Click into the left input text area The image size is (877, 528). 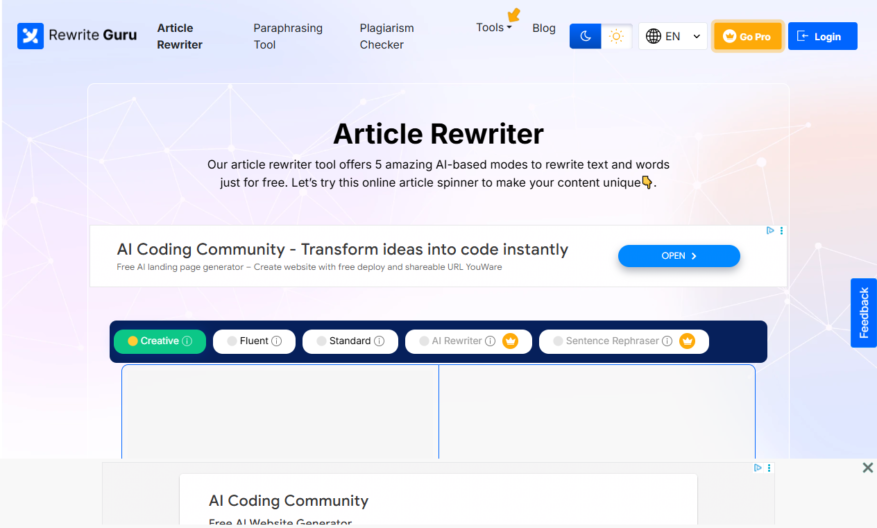[x=280, y=412]
